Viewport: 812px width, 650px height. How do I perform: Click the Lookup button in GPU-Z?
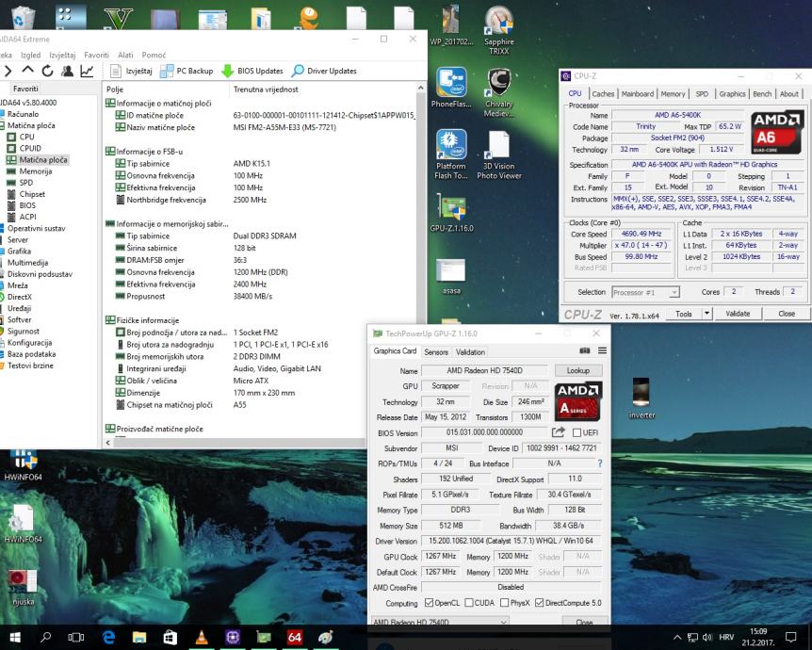coord(577,371)
